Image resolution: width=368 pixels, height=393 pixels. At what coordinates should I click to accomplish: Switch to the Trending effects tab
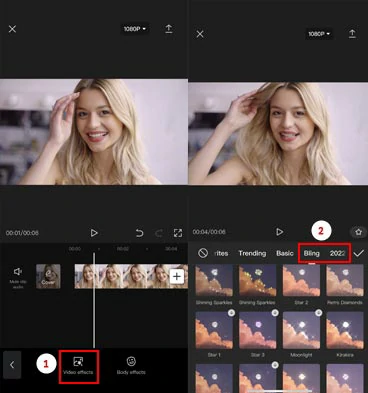252,253
